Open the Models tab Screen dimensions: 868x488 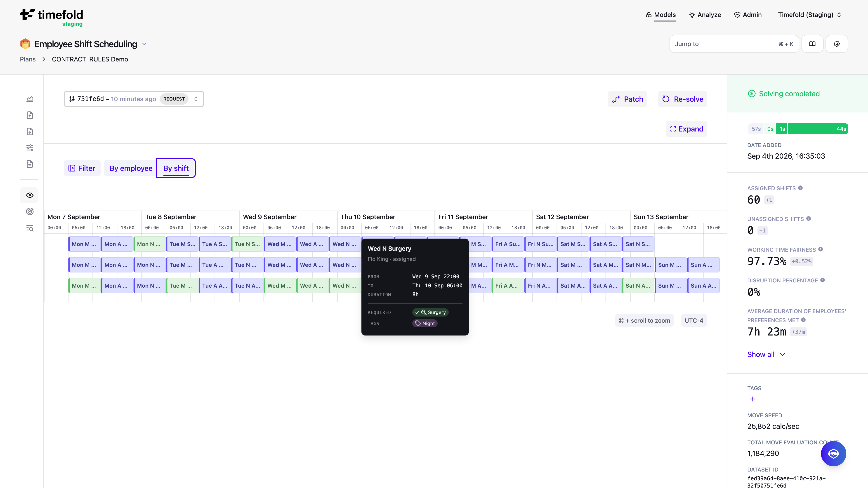pos(660,15)
